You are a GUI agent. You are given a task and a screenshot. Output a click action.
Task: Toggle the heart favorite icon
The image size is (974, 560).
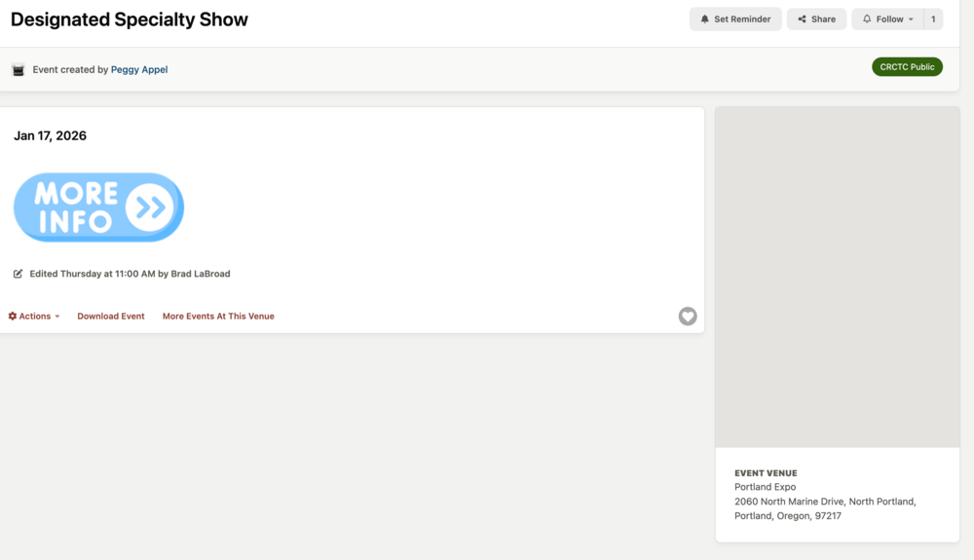pos(687,316)
